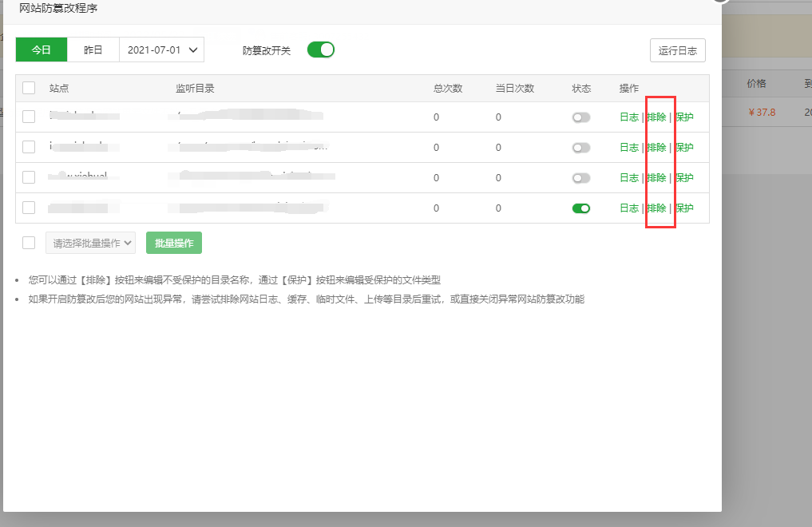
Task: Toggle the 防篡改开关 master switch
Action: (321, 50)
